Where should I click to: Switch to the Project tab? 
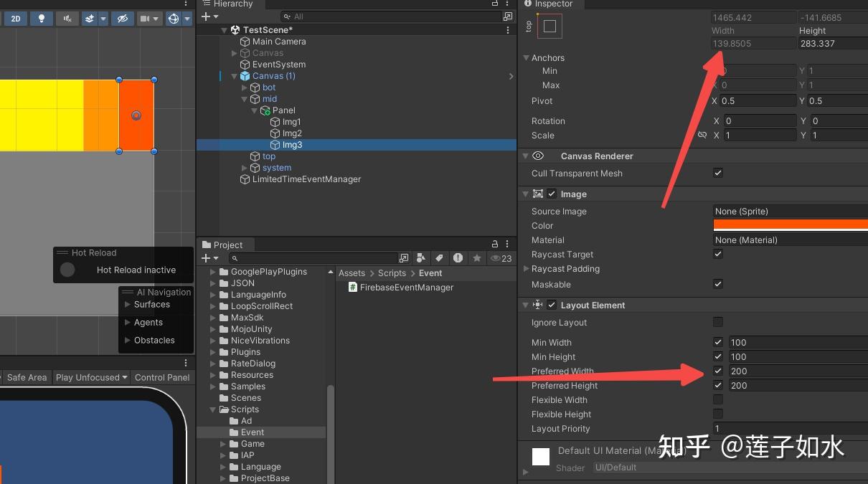coord(222,245)
